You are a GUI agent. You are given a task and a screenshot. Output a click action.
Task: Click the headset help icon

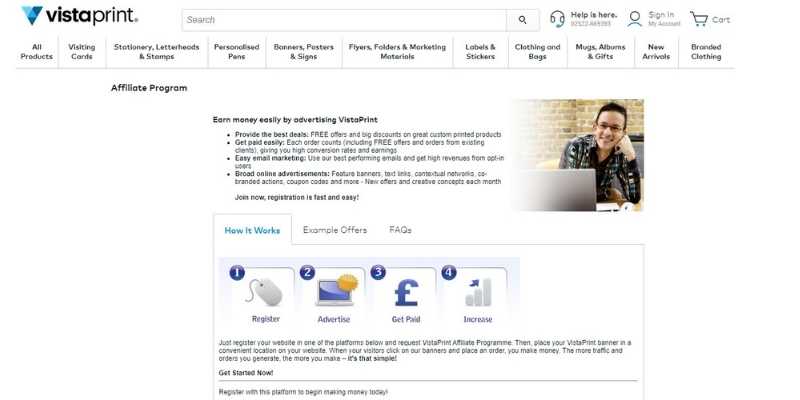557,19
